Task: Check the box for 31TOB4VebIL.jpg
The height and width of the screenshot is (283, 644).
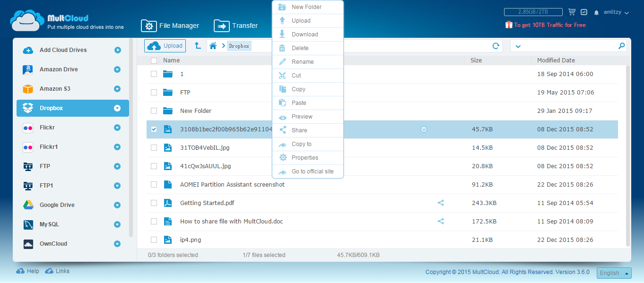Action: [x=154, y=148]
